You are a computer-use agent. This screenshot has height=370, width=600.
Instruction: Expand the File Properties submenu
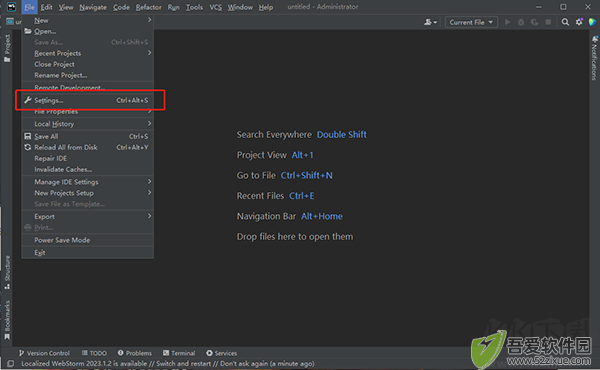click(88, 112)
